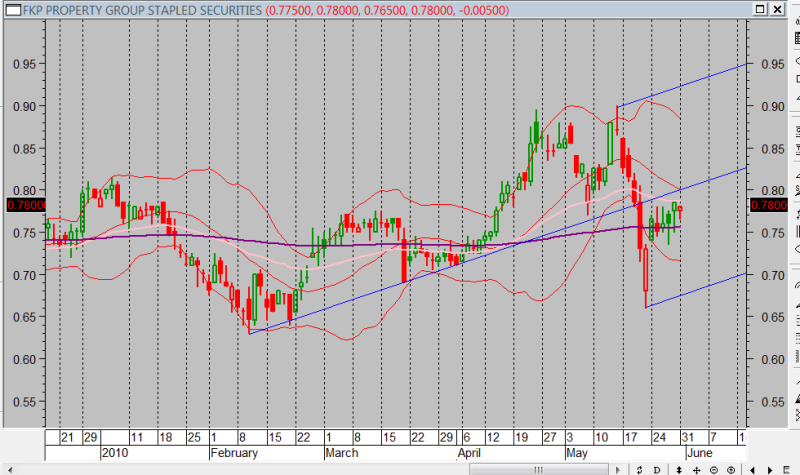The height and width of the screenshot is (475, 800).
Task: Click the 2010 year label
Action: click(115, 453)
